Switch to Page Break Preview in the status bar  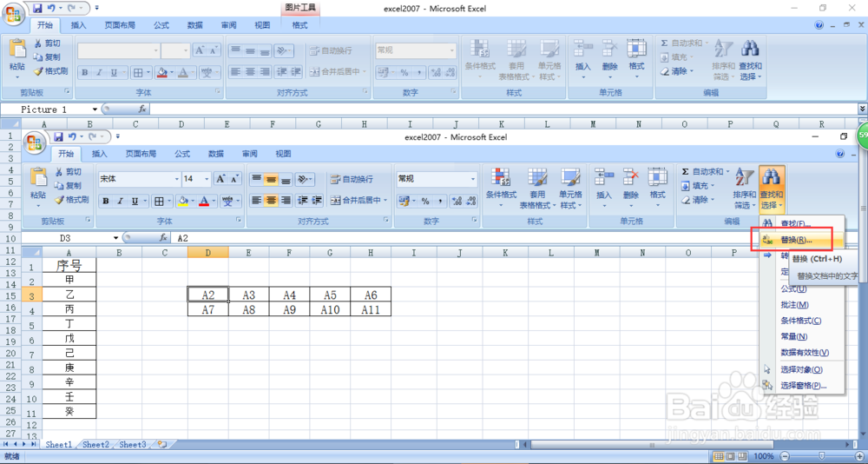[742, 456]
